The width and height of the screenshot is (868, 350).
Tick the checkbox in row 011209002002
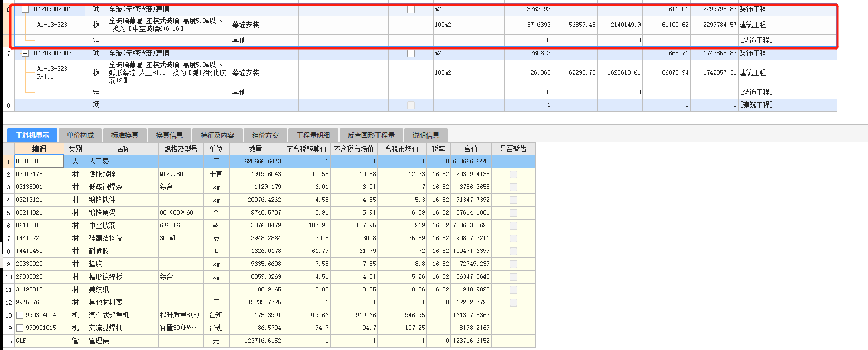click(x=411, y=54)
